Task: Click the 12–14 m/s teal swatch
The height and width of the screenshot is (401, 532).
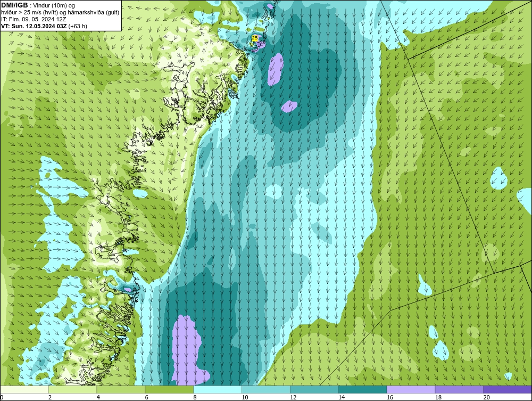Action: tap(314, 389)
